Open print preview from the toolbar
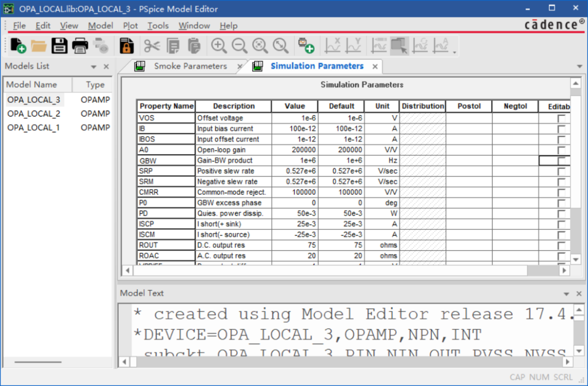This screenshot has width=588, height=386. (101, 46)
